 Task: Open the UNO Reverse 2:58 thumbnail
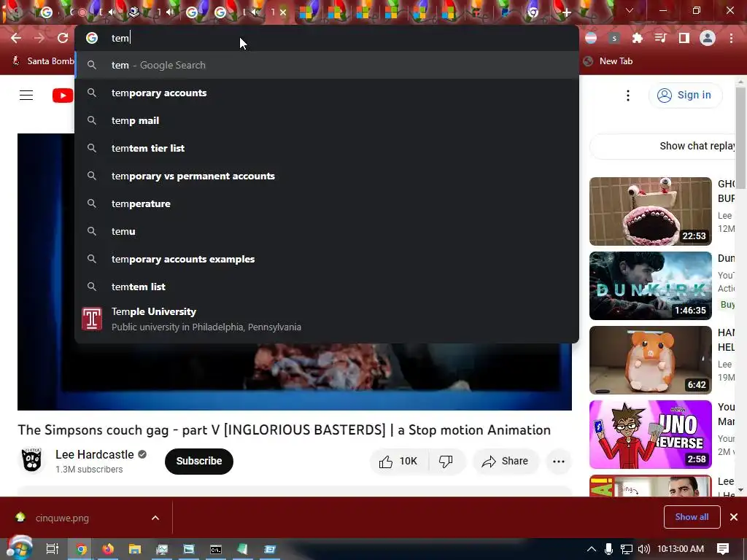click(650, 435)
